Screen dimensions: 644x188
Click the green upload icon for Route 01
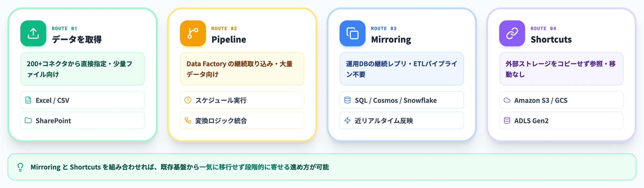(33, 33)
